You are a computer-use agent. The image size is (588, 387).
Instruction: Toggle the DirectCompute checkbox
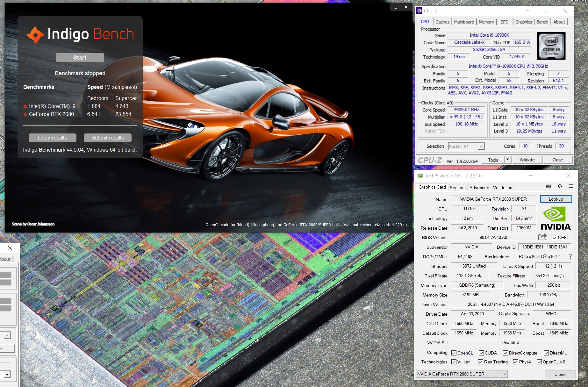coord(506,353)
